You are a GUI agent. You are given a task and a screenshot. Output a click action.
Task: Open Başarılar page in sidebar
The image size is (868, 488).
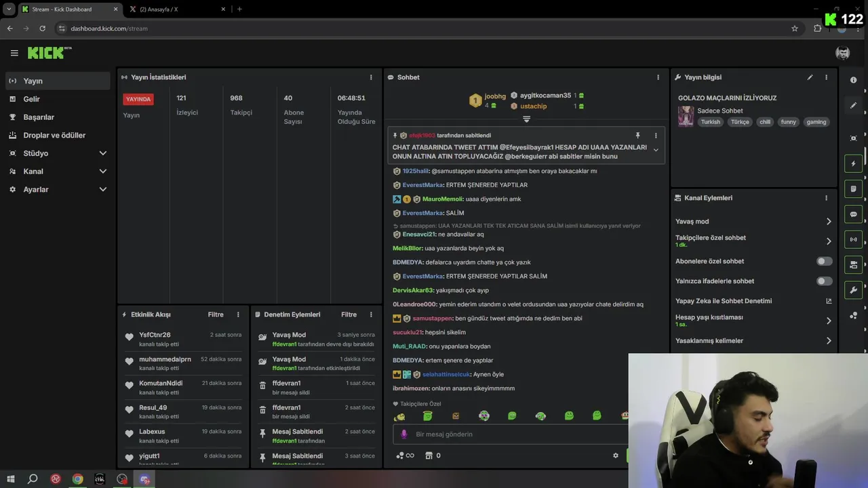point(57,117)
